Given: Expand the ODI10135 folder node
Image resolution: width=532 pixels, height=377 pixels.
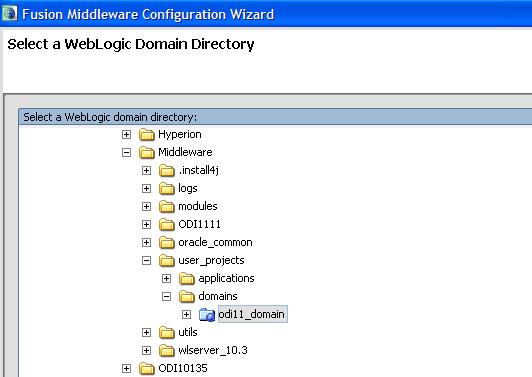Looking at the screenshot, I should tap(126, 368).
